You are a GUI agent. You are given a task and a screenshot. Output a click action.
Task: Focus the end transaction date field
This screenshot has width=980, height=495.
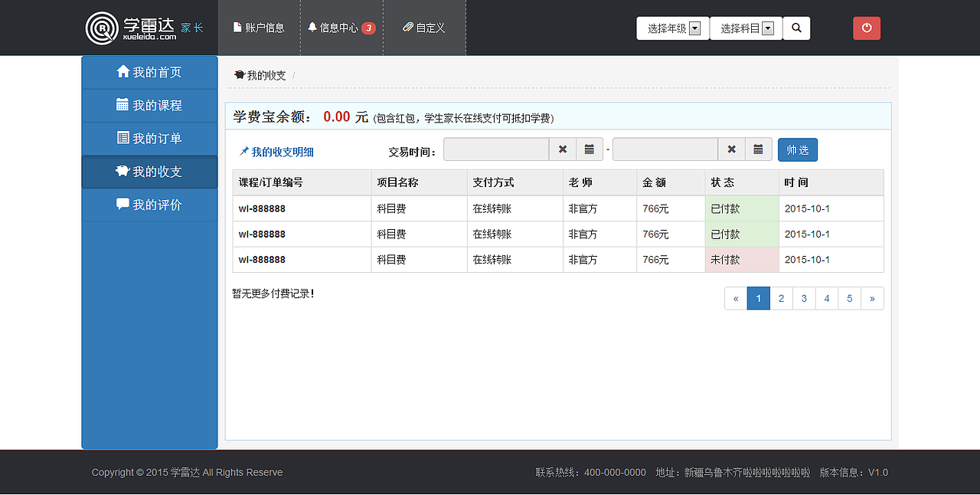click(665, 149)
